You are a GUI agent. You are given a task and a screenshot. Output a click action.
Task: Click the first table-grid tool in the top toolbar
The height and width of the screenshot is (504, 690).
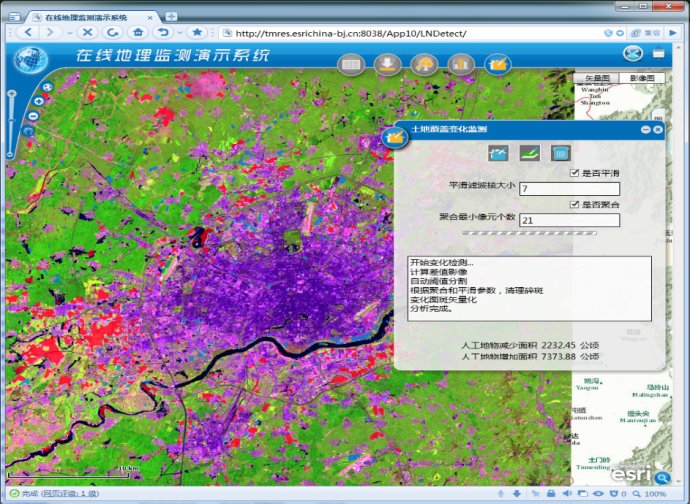click(x=351, y=65)
